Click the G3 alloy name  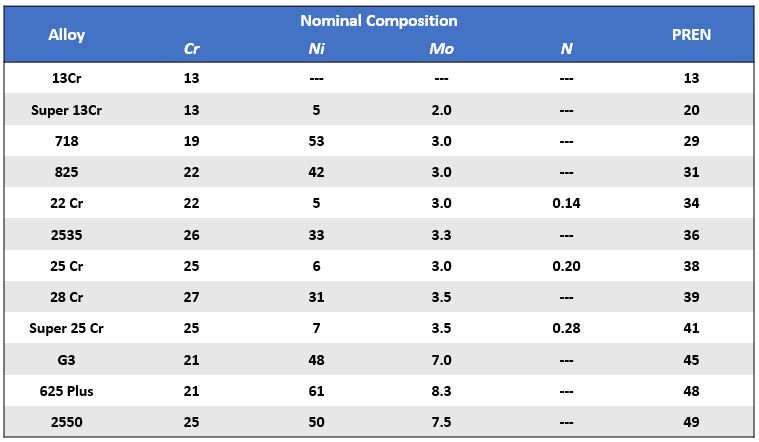pos(66,360)
